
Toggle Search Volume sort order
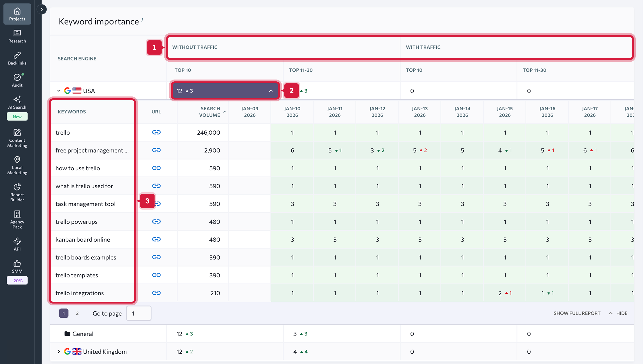click(x=225, y=112)
